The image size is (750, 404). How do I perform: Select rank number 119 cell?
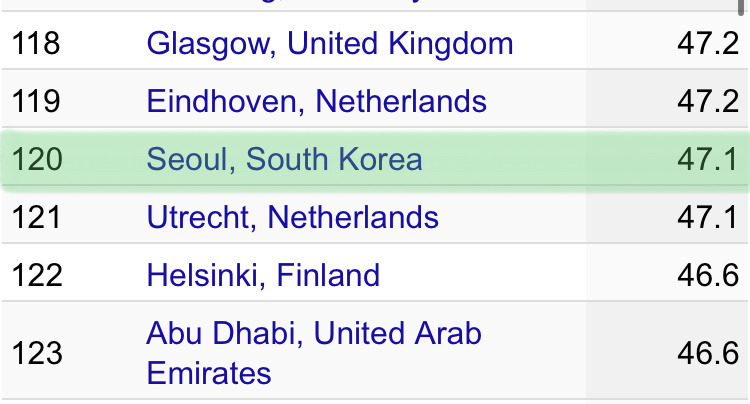(36, 101)
